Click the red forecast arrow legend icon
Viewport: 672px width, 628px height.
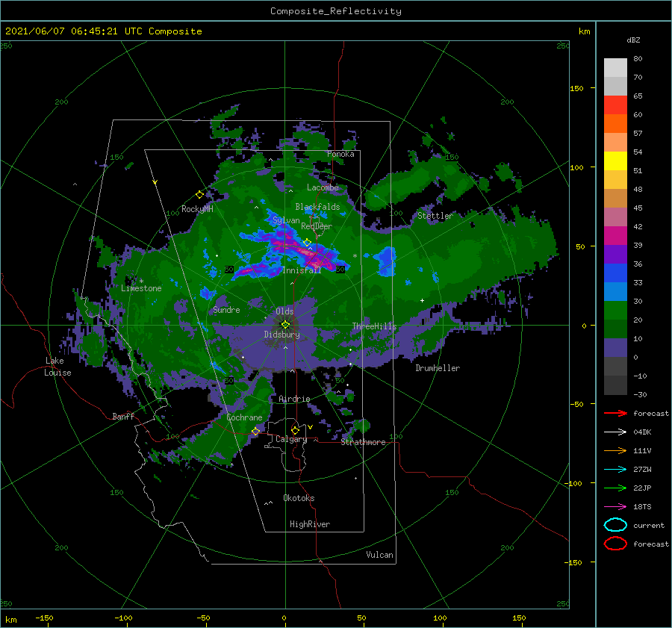pyautogui.click(x=615, y=413)
